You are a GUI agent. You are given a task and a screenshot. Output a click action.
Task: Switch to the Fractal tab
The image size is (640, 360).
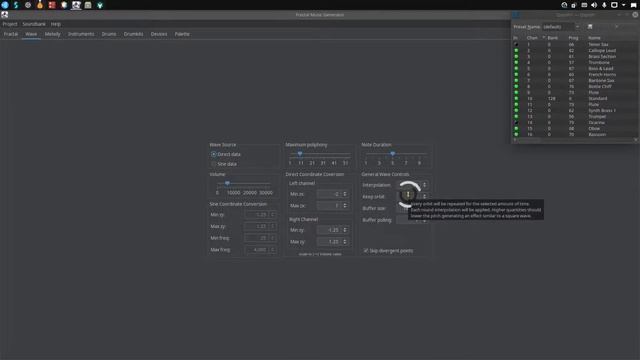coord(11,34)
